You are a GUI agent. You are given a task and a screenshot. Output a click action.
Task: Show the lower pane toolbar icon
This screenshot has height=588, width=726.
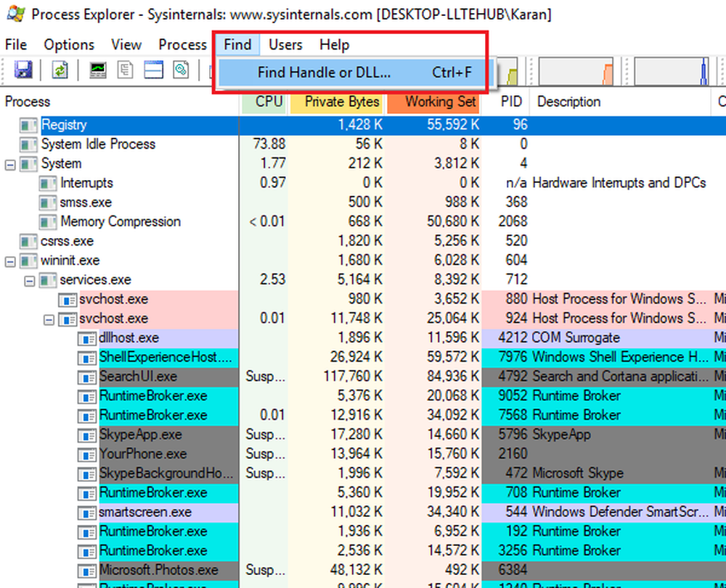pyautogui.click(x=153, y=70)
